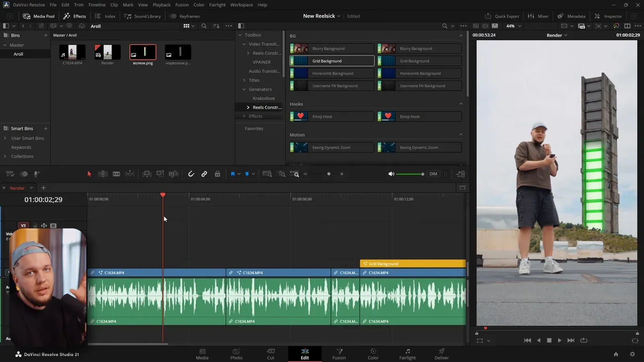644x362 pixels.
Task: Click the blue Flag icon
Action: [233, 174]
